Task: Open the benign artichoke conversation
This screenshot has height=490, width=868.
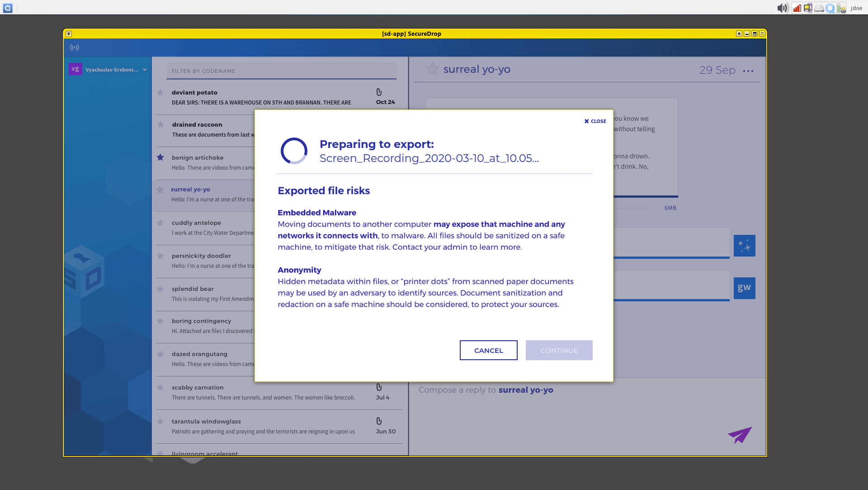Action: [x=206, y=162]
